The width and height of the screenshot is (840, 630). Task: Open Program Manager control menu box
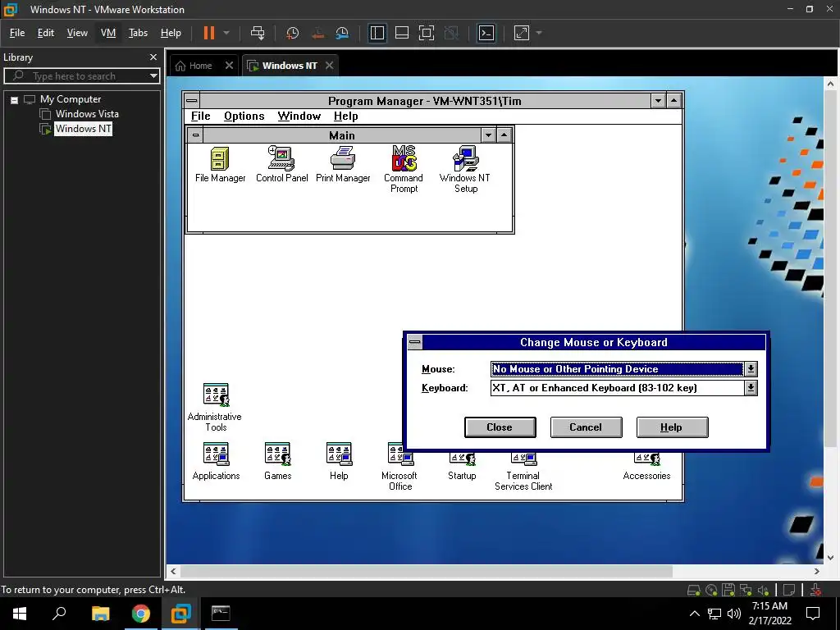pyautogui.click(x=192, y=101)
